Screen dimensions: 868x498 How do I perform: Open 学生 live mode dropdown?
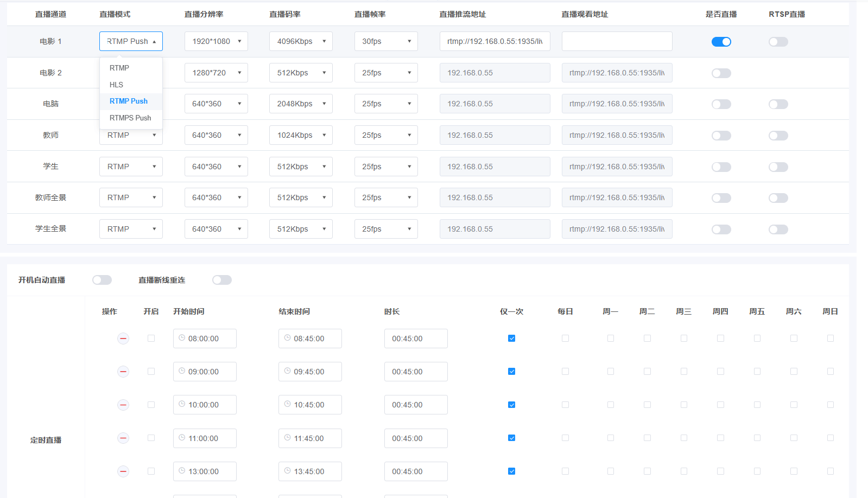(x=131, y=167)
